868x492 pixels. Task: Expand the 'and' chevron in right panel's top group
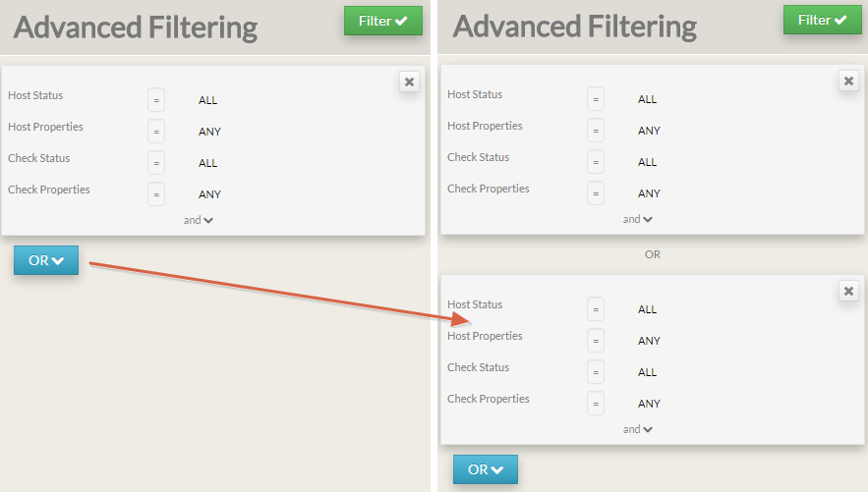[638, 219]
